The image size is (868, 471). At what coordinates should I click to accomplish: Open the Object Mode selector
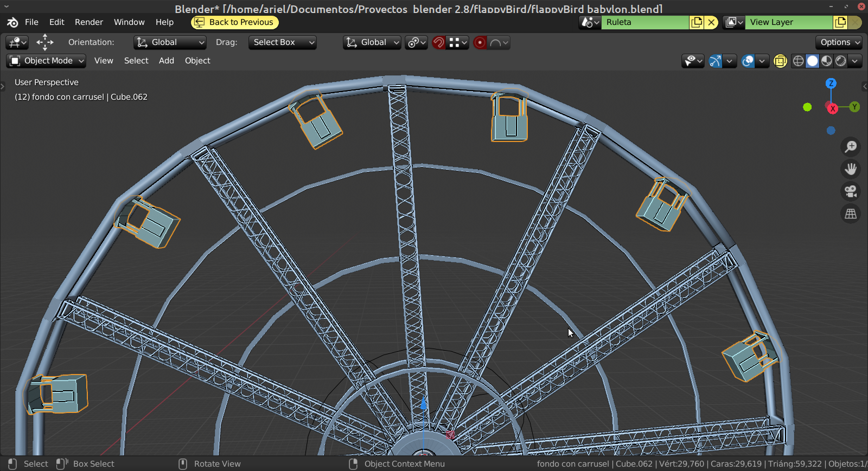click(x=46, y=61)
